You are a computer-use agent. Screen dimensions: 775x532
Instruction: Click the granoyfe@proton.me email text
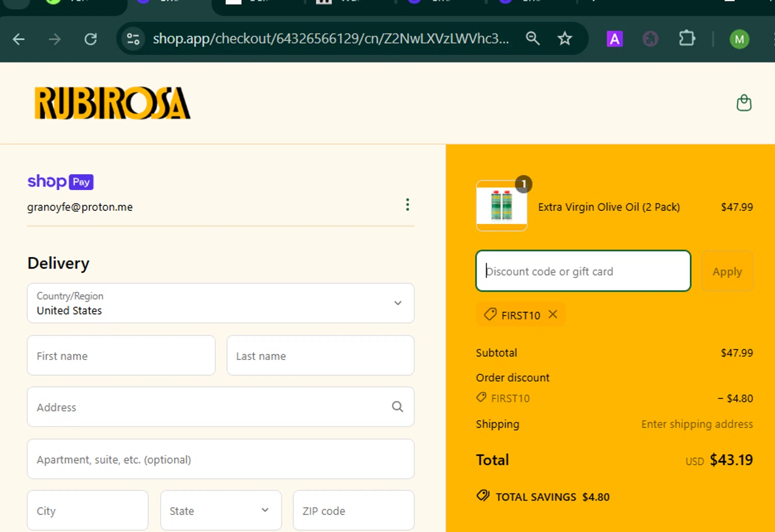tap(80, 207)
